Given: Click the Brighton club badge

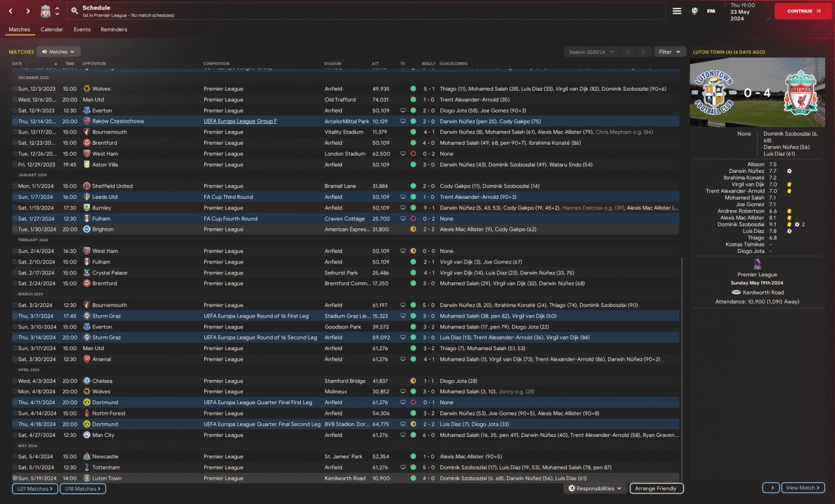Looking at the screenshot, I should (87, 230).
